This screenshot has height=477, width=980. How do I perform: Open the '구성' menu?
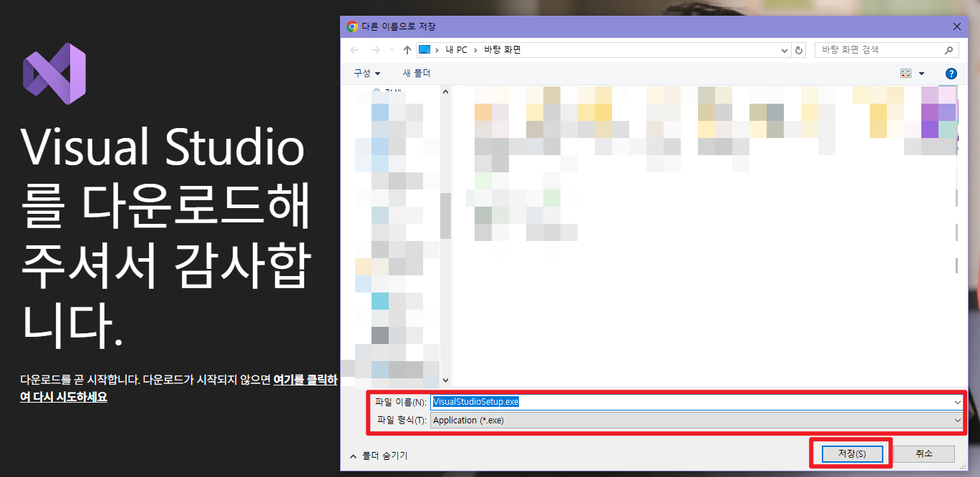tap(367, 74)
